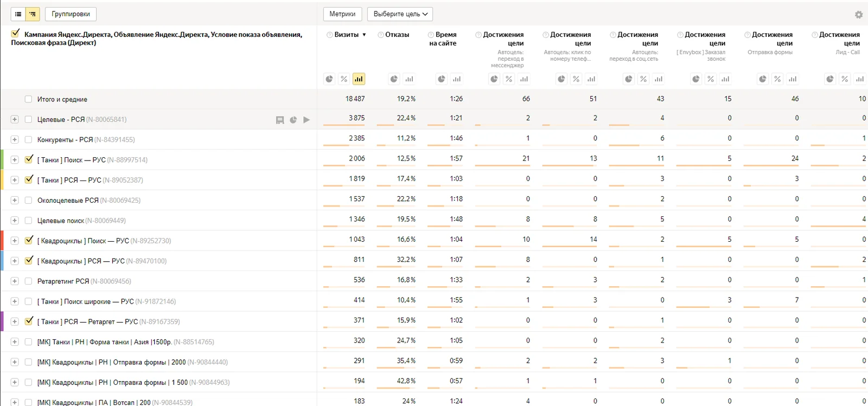Show percent for Отправка формы goal column

777,79
